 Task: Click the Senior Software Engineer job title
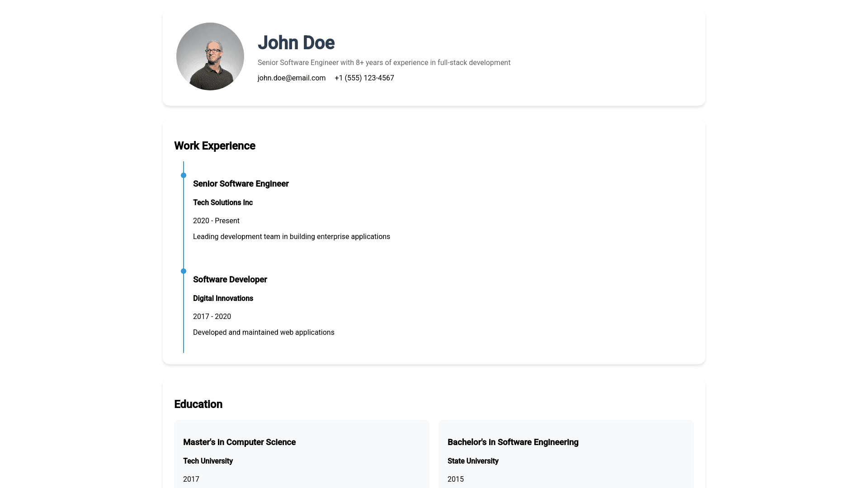pos(241,184)
